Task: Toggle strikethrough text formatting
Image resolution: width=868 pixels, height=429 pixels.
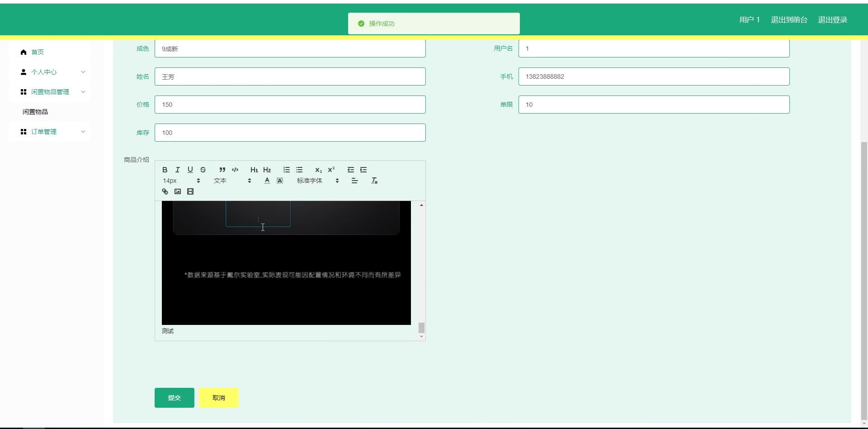Action: point(203,170)
